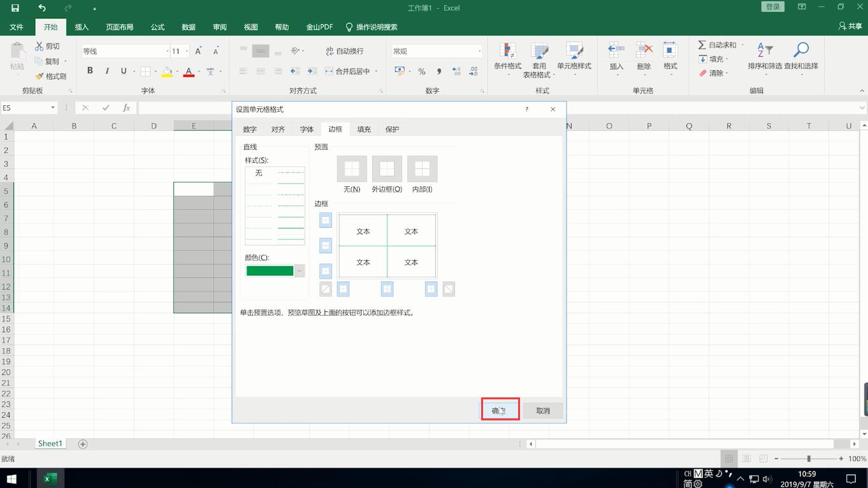The height and width of the screenshot is (488, 868).
Task: Select the Sheet1 worksheet tab
Action: (50, 444)
